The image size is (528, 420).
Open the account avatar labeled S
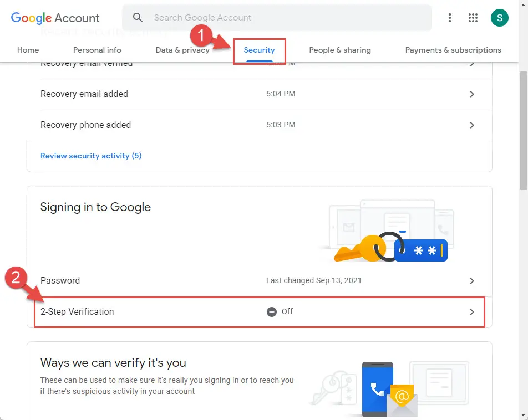[499, 18]
